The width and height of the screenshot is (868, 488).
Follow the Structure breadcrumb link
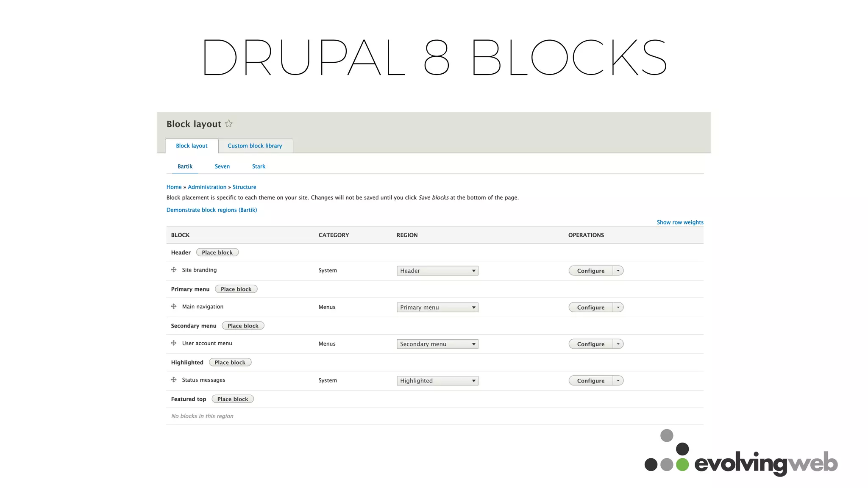[x=244, y=187]
